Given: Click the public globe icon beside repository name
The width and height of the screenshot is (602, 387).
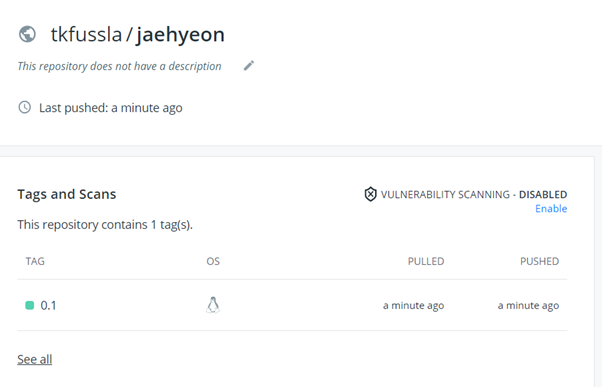Looking at the screenshot, I should coord(27,34).
